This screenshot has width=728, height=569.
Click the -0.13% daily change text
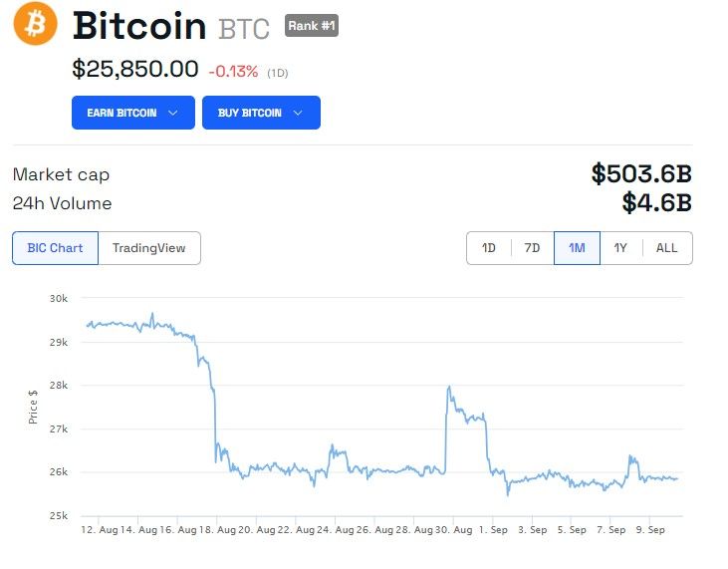pos(233,72)
